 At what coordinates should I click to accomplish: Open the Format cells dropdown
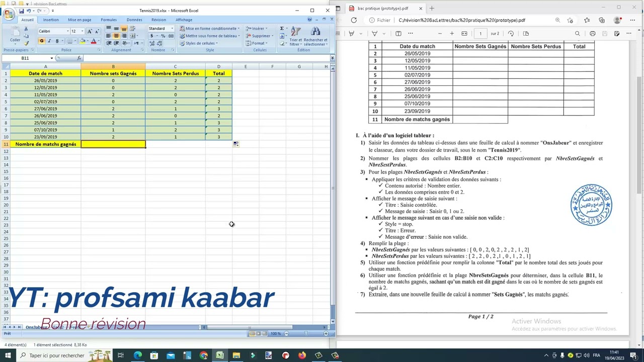pyautogui.click(x=257, y=43)
